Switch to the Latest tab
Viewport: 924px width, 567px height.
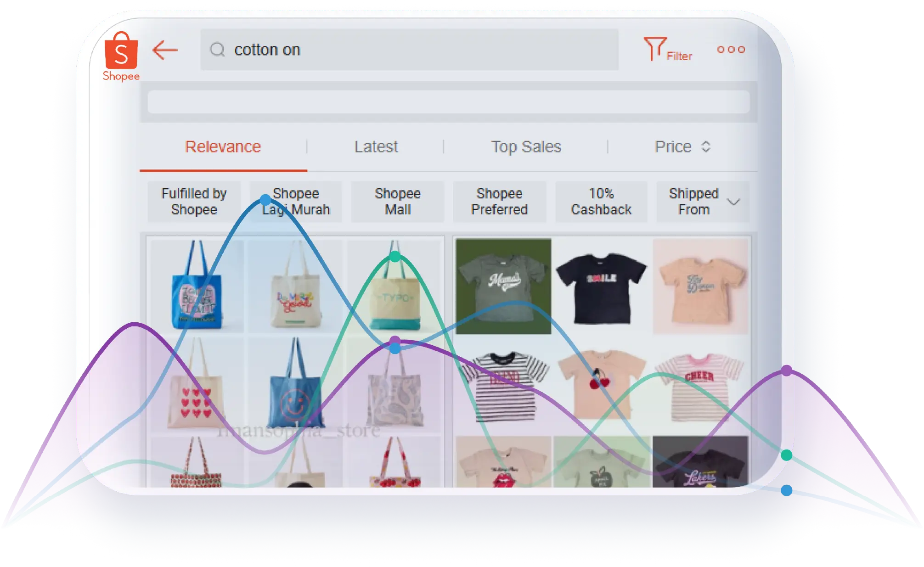(376, 147)
